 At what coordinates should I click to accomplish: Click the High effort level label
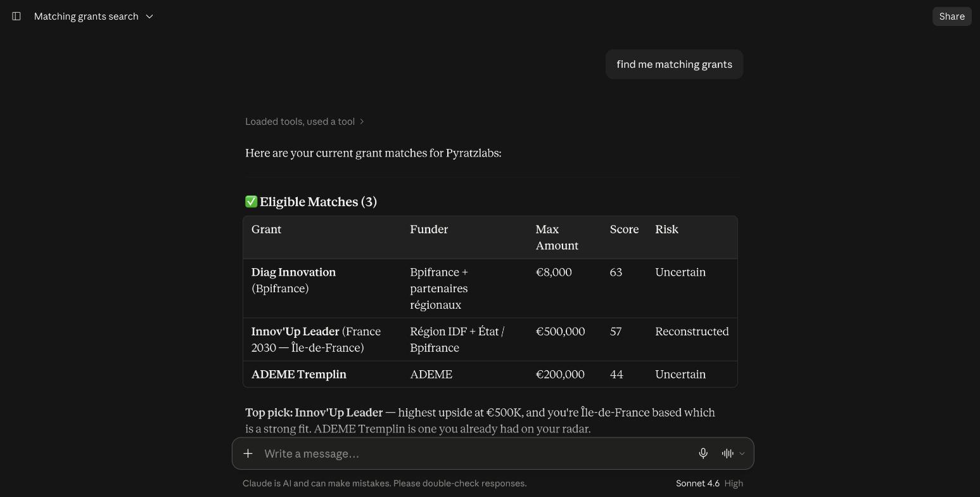(734, 483)
